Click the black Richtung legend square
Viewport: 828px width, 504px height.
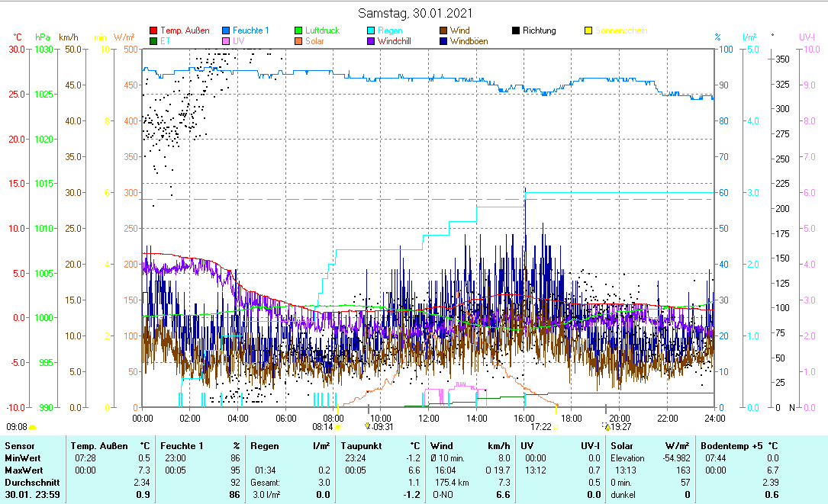516,31
